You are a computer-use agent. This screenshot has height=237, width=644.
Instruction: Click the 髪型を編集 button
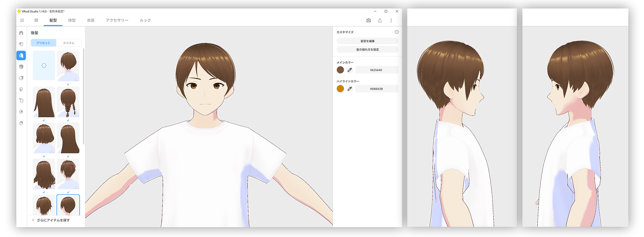[x=367, y=41]
